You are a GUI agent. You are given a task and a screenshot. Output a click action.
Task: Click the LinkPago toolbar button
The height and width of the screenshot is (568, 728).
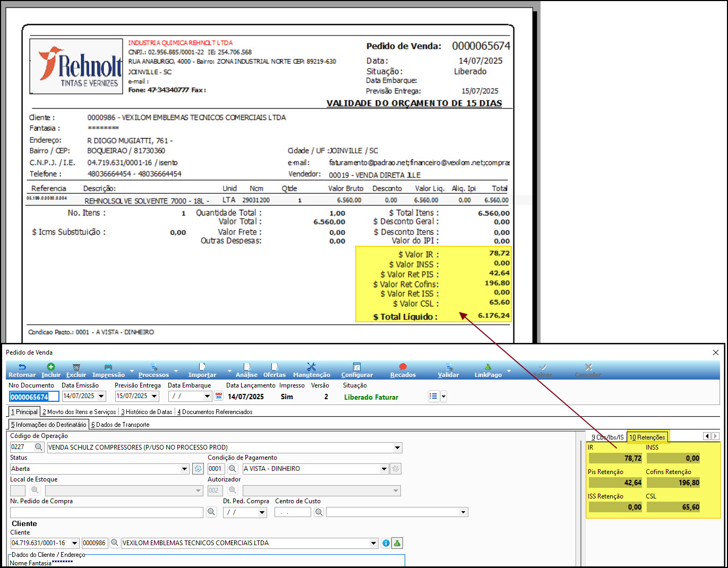click(x=488, y=371)
